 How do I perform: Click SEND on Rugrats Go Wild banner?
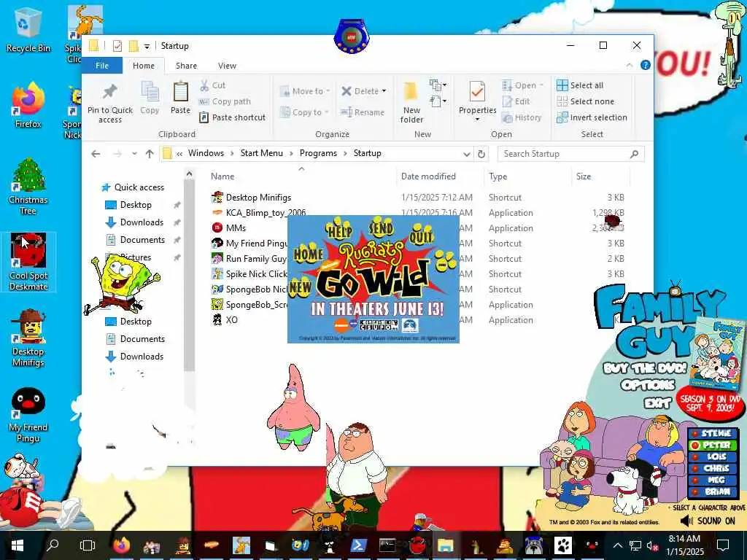coord(381,228)
